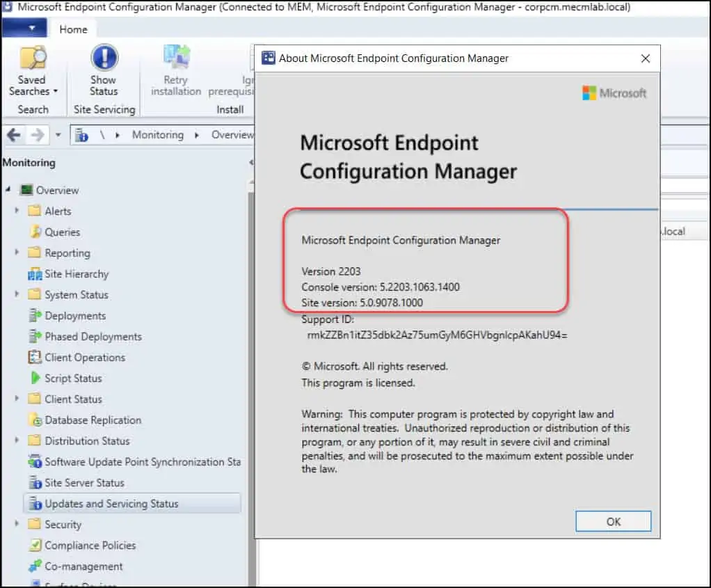Click the Console version 5.2203.1063.1400 text

coord(381,287)
